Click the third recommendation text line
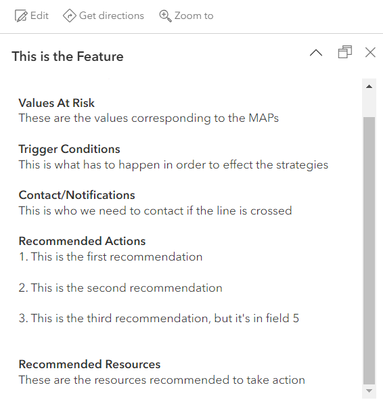This screenshot has width=383, height=400. click(x=159, y=318)
